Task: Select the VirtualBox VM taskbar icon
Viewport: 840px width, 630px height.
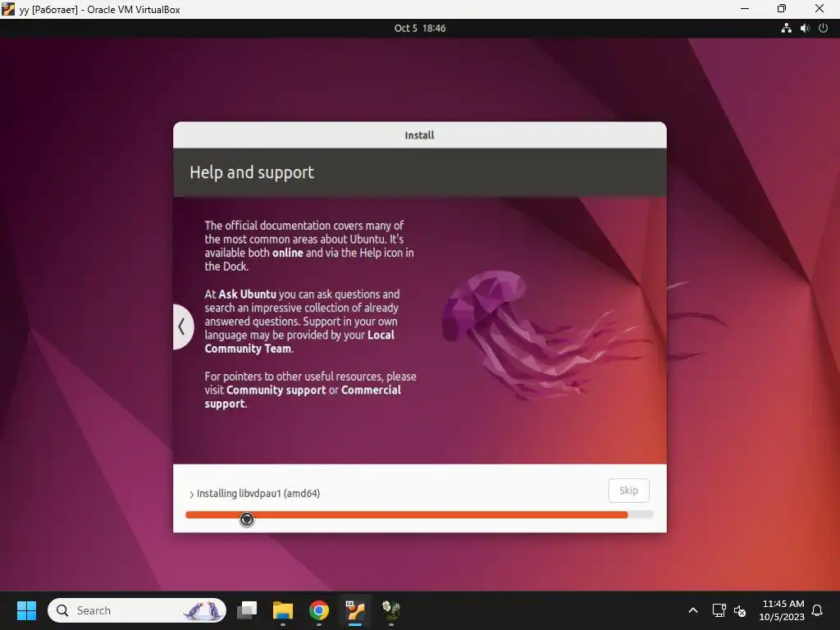Action: 354,610
